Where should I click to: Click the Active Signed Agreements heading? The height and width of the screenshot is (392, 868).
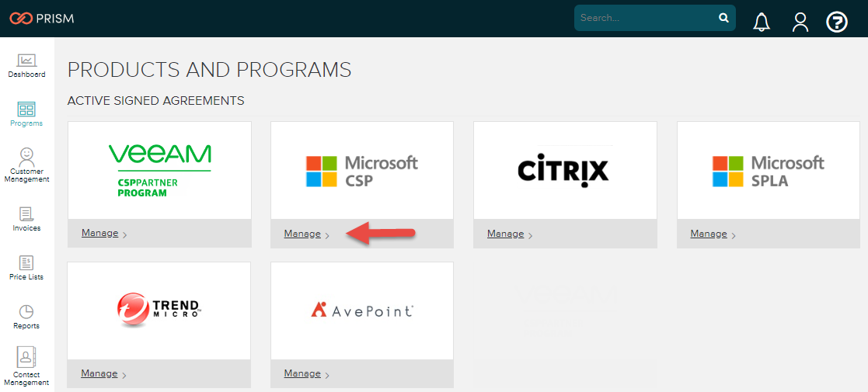click(155, 101)
